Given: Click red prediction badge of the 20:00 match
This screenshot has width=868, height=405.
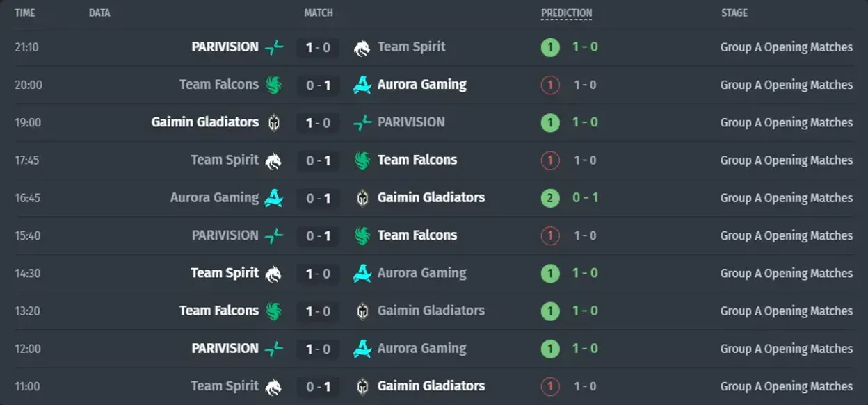Looking at the screenshot, I should pos(550,85).
